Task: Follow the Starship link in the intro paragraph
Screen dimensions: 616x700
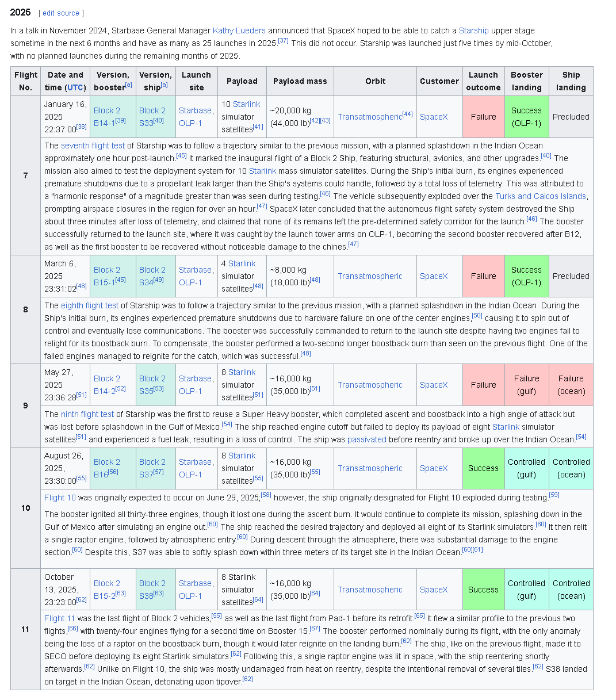Action: pyautogui.click(x=474, y=30)
